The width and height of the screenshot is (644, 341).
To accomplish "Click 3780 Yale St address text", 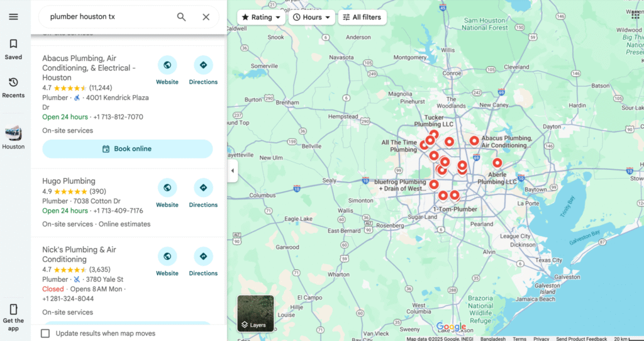I will 105,279.
